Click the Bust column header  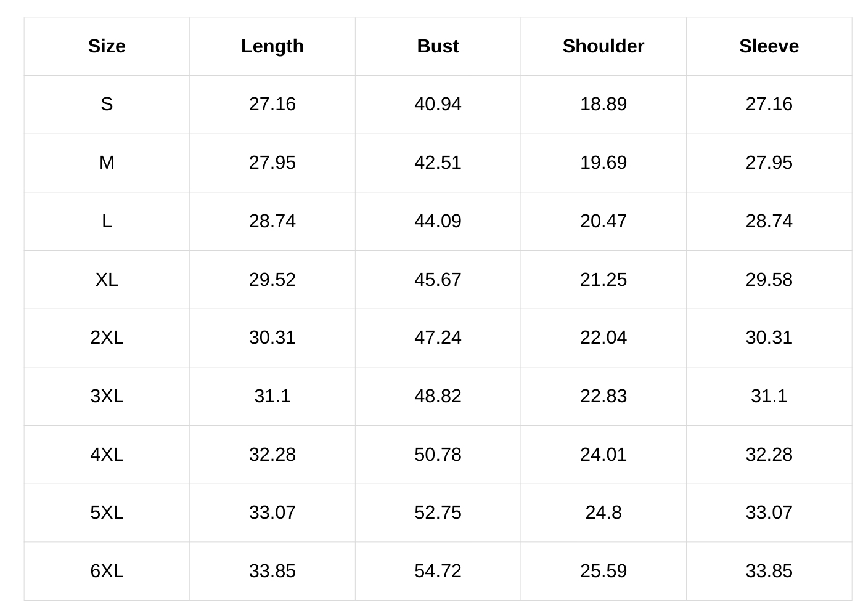(438, 46)
